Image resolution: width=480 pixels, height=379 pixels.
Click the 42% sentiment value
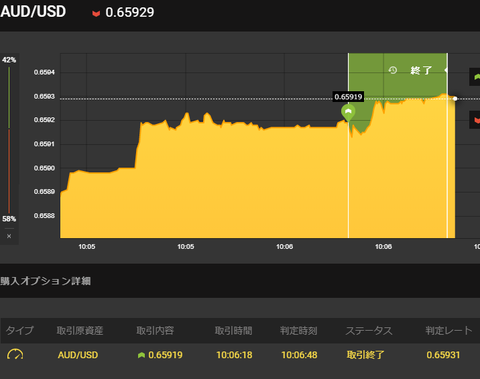click(9, 60)
